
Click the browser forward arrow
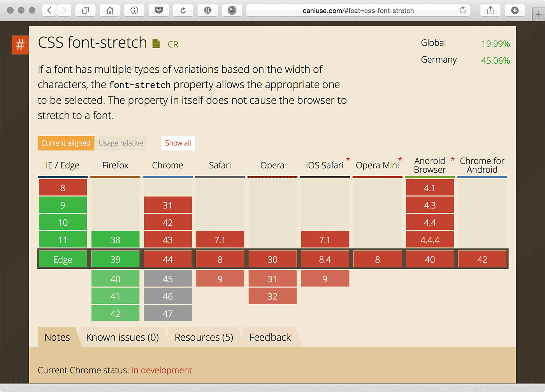click(x=64, y=10)
